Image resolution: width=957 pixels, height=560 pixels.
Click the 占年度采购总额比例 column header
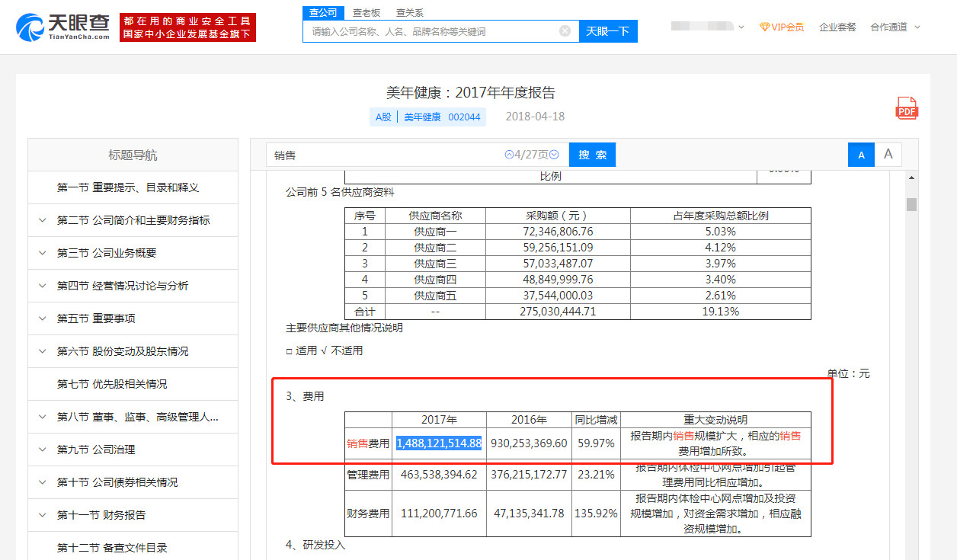tap(720, 216)
